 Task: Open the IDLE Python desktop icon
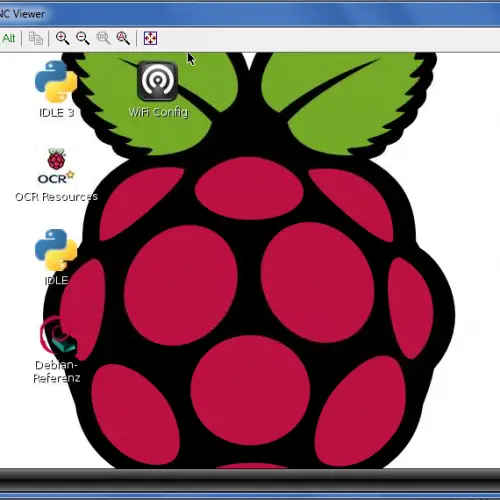coord(56,250)
